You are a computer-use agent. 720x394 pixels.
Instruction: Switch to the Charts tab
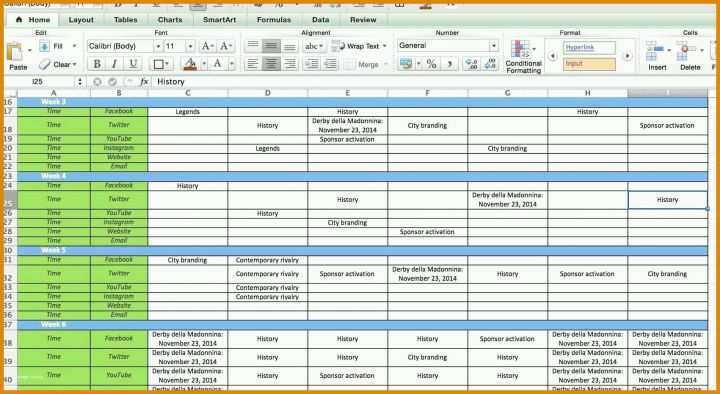tap(170, 20)
